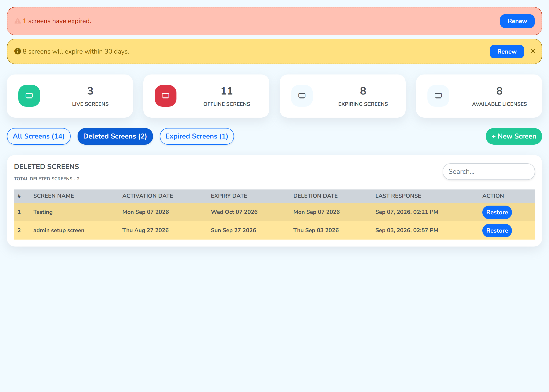The height and width of the screenshot is (392, 549).
Task: Click the 'Sun Sep 27 2026' expiry date
Action: click(234, 230)
